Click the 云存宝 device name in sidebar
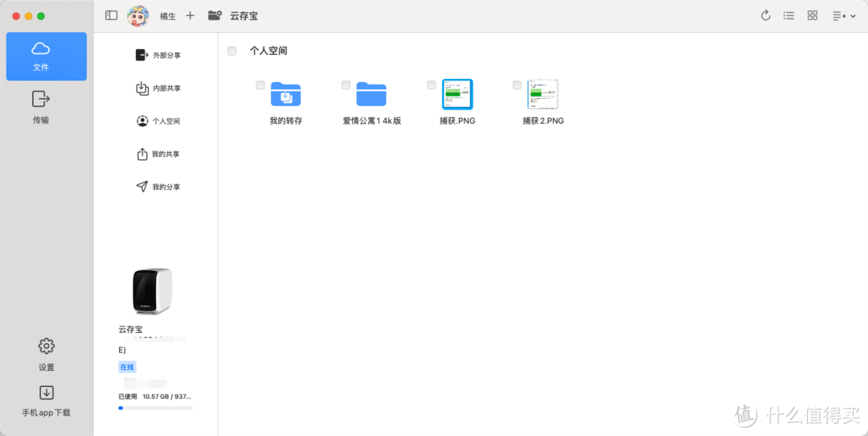 [130, 329]
